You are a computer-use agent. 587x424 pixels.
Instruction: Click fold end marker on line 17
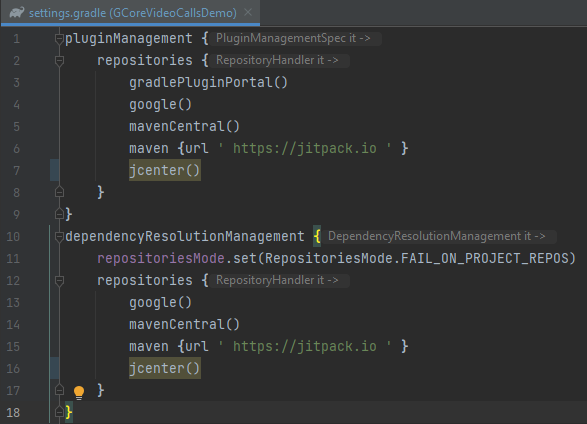point(59,390)
